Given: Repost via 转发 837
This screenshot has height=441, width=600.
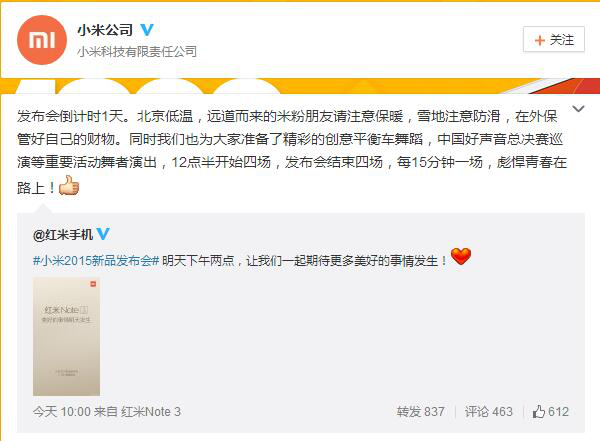Looking at the screenshot, I should point(421,412).
